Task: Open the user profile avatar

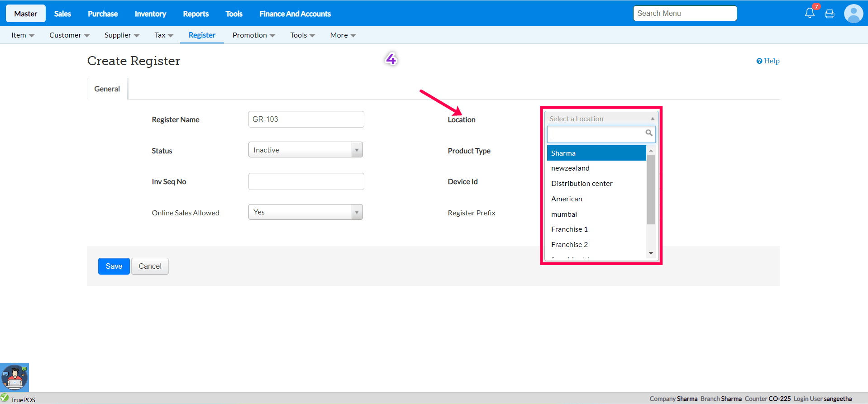Action: coord(854,14)
